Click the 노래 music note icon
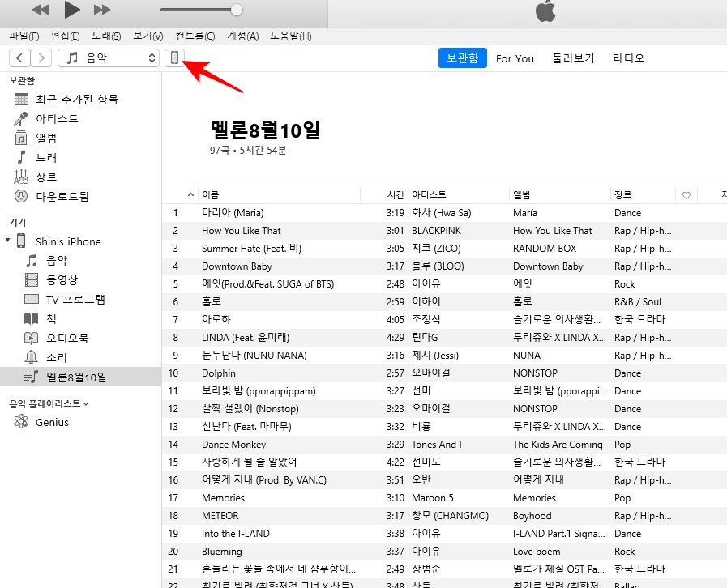Viewport: 727px width, 588px height. pyautogui.click(x=21, y=158)
